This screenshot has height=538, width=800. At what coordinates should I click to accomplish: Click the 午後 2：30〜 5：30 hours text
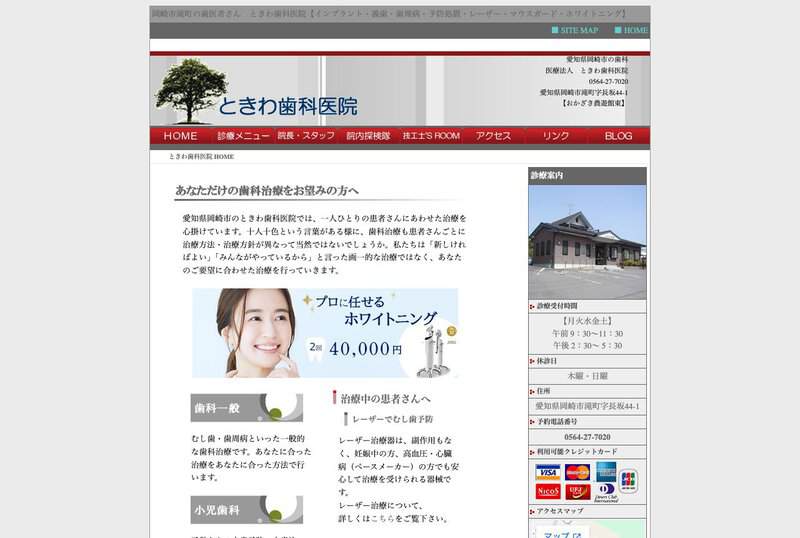click(x=587, y=346)
